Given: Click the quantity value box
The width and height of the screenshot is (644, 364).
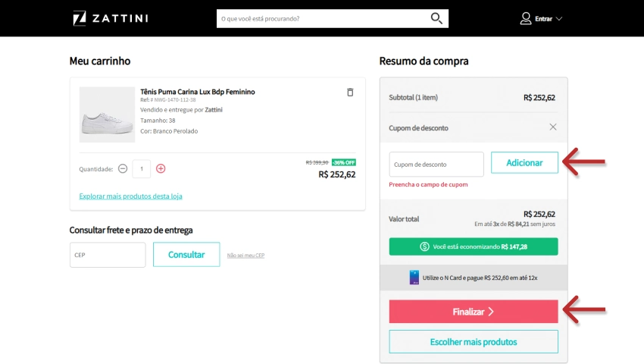Looking at the screenshot, I should pyautogui.click(x=141, y=168).
